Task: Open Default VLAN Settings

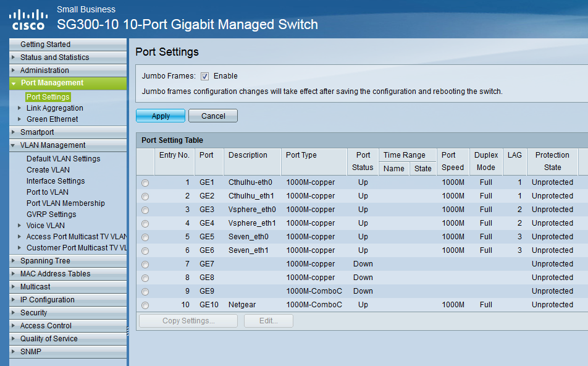Action: [x=64, y=159]
